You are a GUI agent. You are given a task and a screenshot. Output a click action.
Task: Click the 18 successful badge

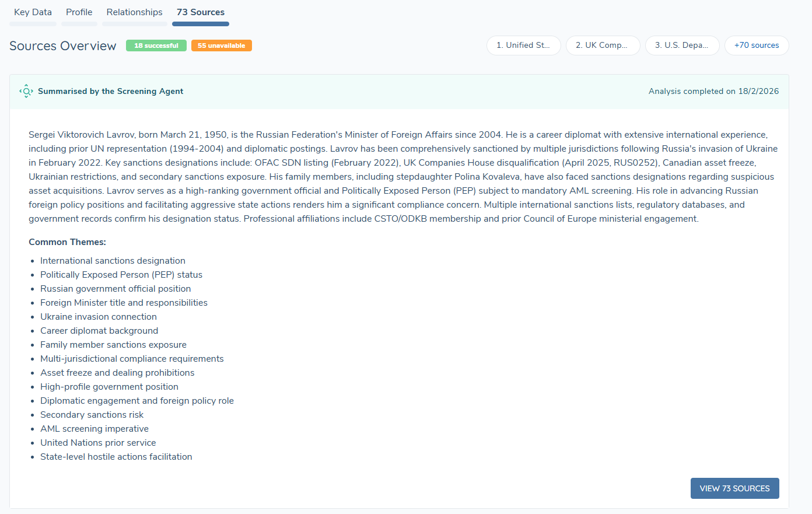pos(156,46)
